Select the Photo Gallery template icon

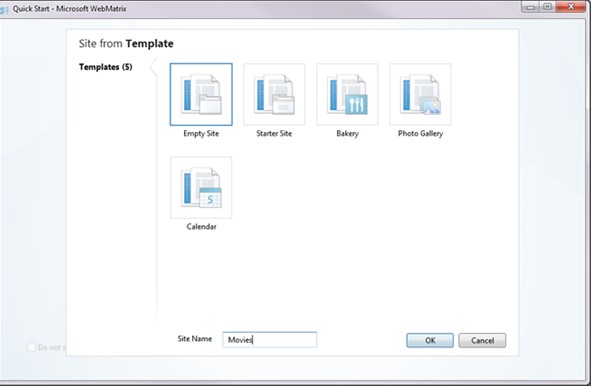(x=420, y=94)
